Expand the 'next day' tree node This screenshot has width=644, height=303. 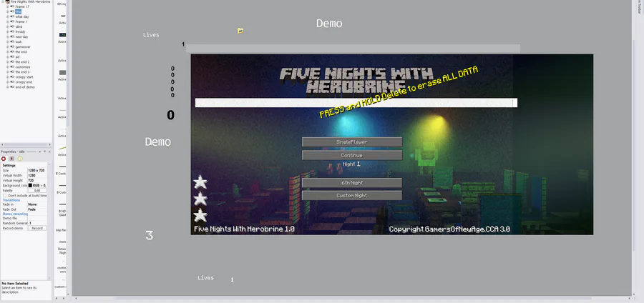(7, 36)
